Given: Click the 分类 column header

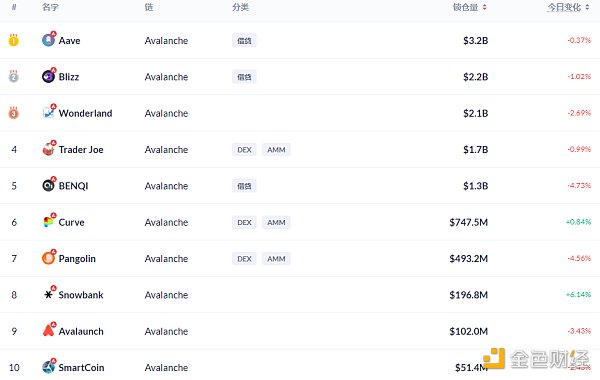Looking at the screenshot, I should [x=240, y=7].
